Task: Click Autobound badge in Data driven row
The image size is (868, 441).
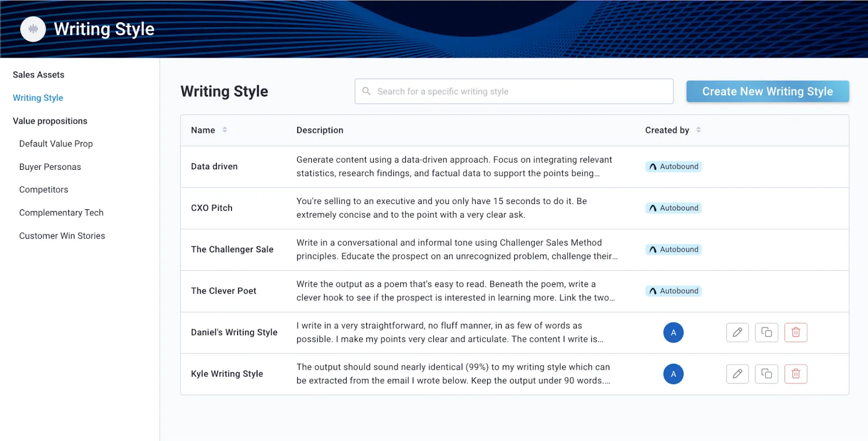Action: 673,167
